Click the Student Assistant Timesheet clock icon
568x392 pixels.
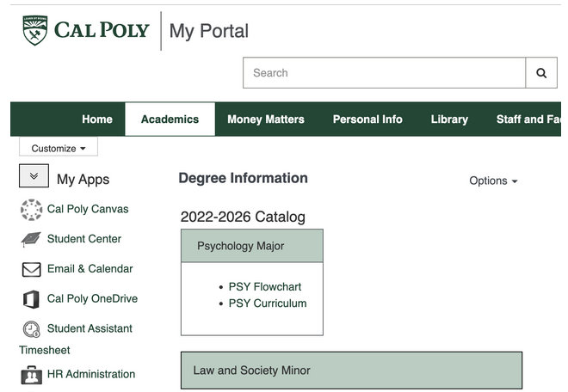point(31,329)
